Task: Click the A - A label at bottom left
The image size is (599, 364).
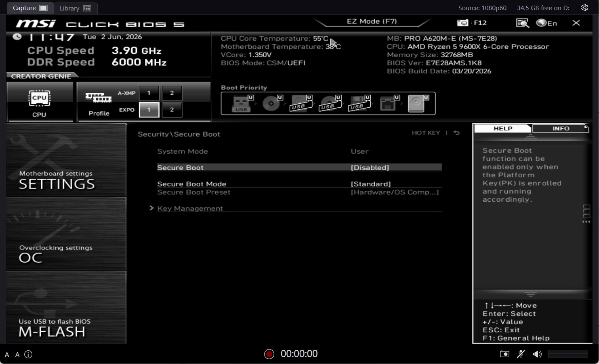Action: coord(12,354)
